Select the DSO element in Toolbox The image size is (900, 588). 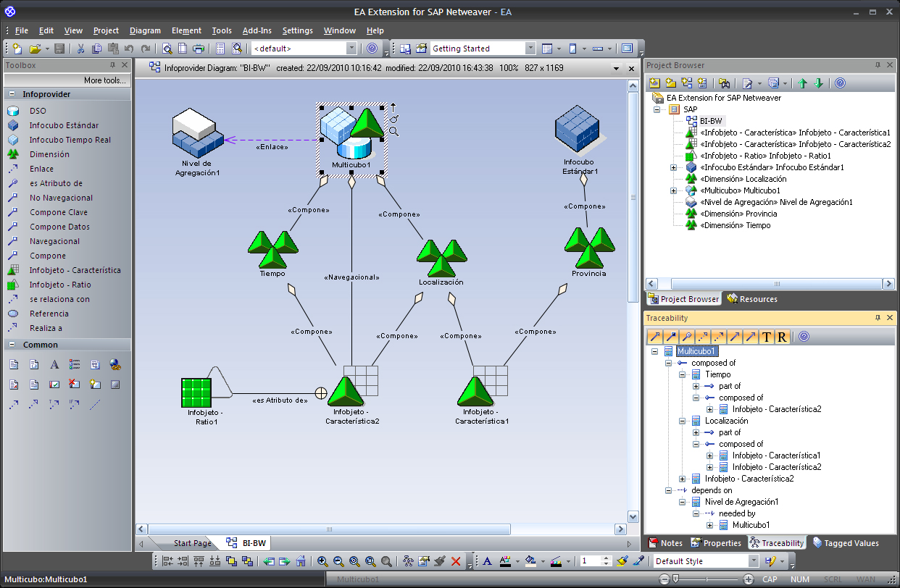click(x=38, y=111)
